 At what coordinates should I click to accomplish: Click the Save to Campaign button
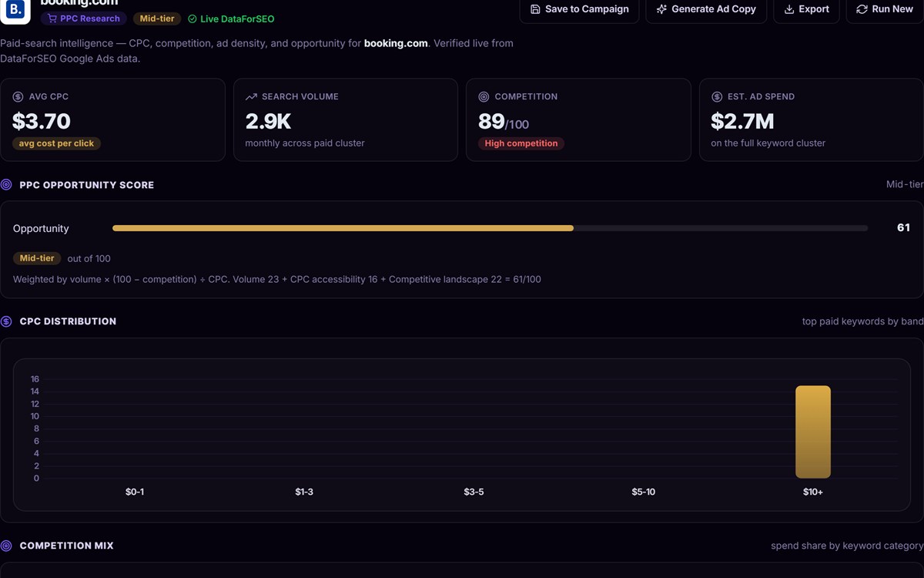[x=579, y=9]
